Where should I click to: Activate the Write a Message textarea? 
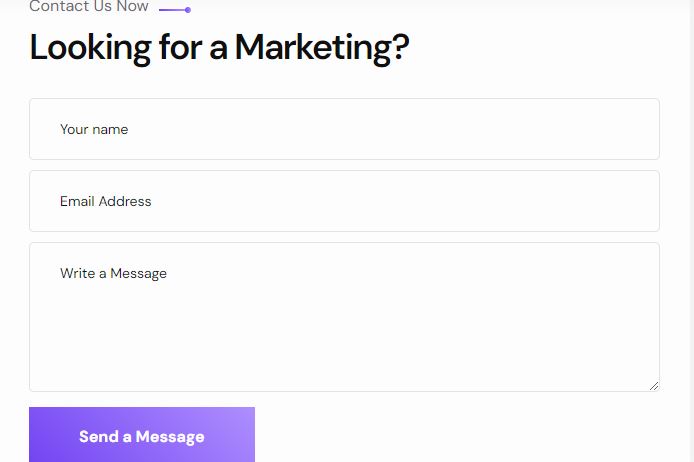tap(344, 317)
